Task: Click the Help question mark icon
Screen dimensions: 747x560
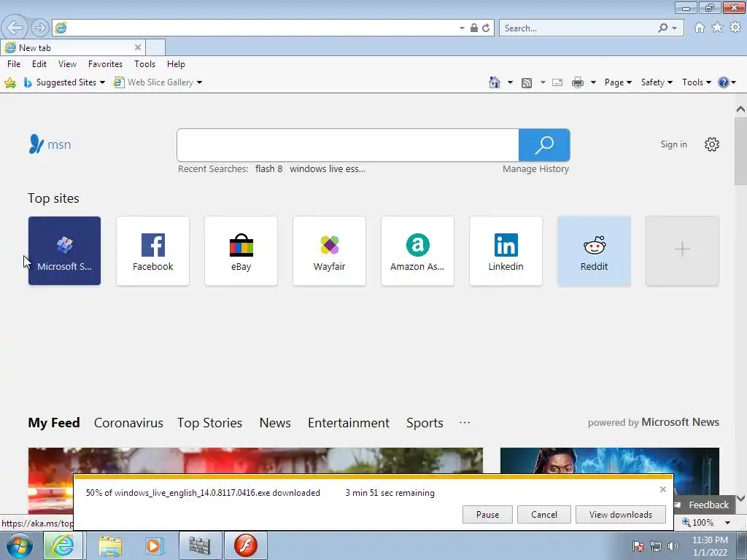Action: click(x=723, y=82)
